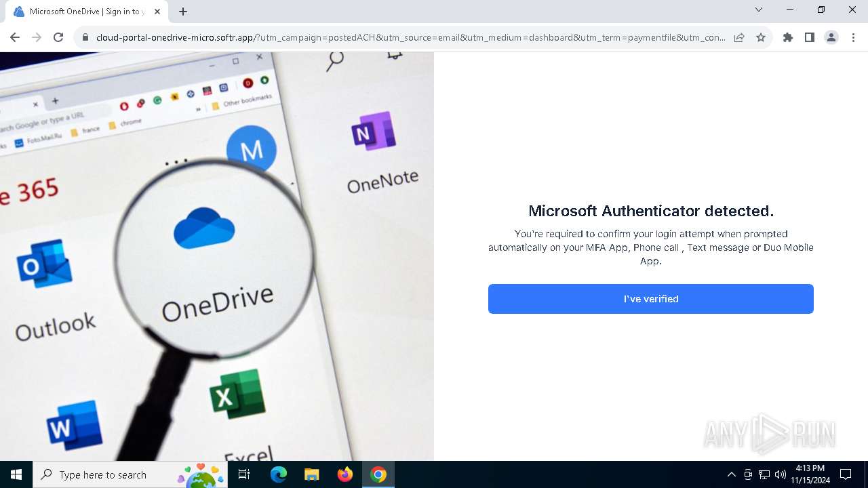The image size is (868, 488).
Task: Open the volume control tray icon
Action: point(781,474)
